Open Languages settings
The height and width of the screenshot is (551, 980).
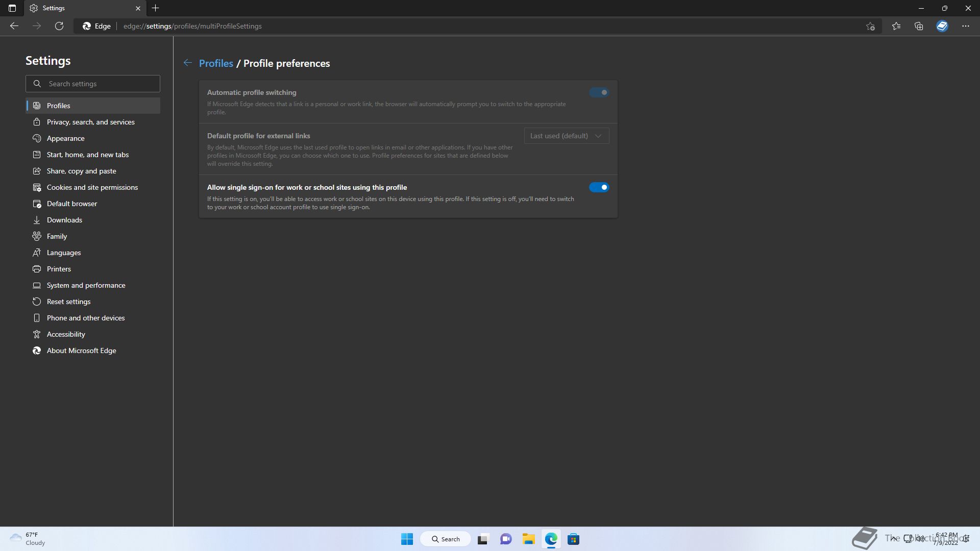pyautogui.click(x=93, y=253)
